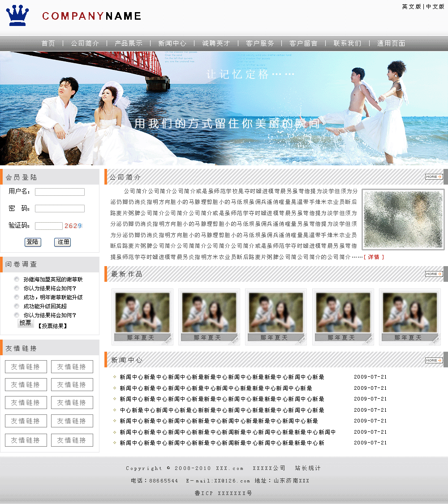The height and width of the screenshot is (504, 448).
Task: Open the 诚聘英才 navigation item
Action: coord(216,43)
